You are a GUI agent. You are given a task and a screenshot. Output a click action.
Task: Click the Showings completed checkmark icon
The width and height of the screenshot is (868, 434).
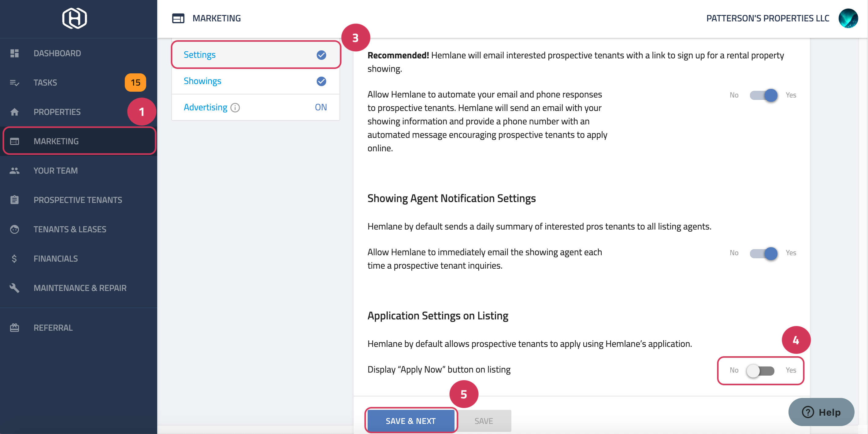tap(321, 81)
